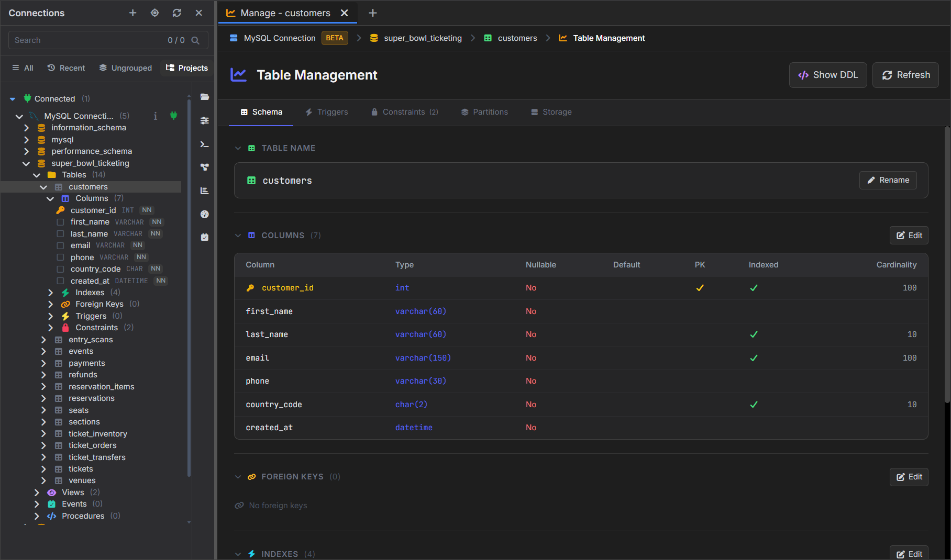Click the green plug icon on MySQL Connection
951x560 pixels.
[x=173, y=116]
